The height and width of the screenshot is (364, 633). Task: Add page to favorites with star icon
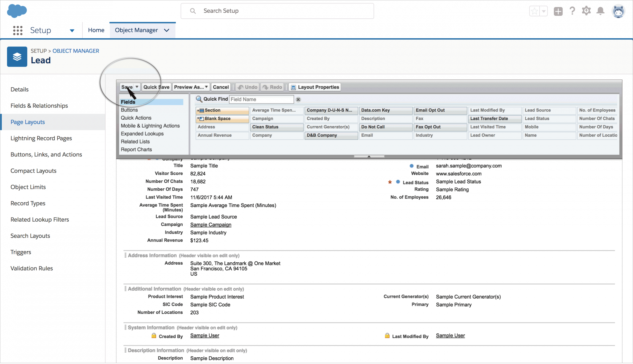(x=535, y=11)
